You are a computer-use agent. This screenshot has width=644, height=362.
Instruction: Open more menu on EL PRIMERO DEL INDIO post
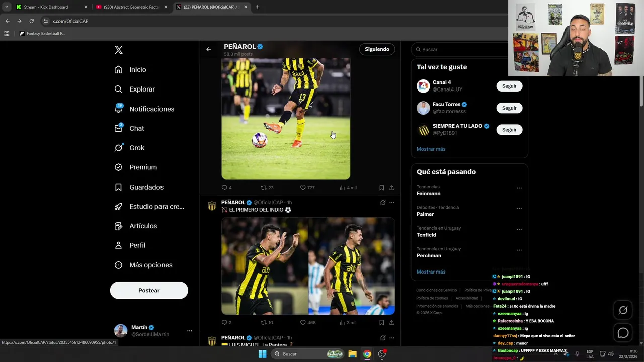tap(391, 203)
